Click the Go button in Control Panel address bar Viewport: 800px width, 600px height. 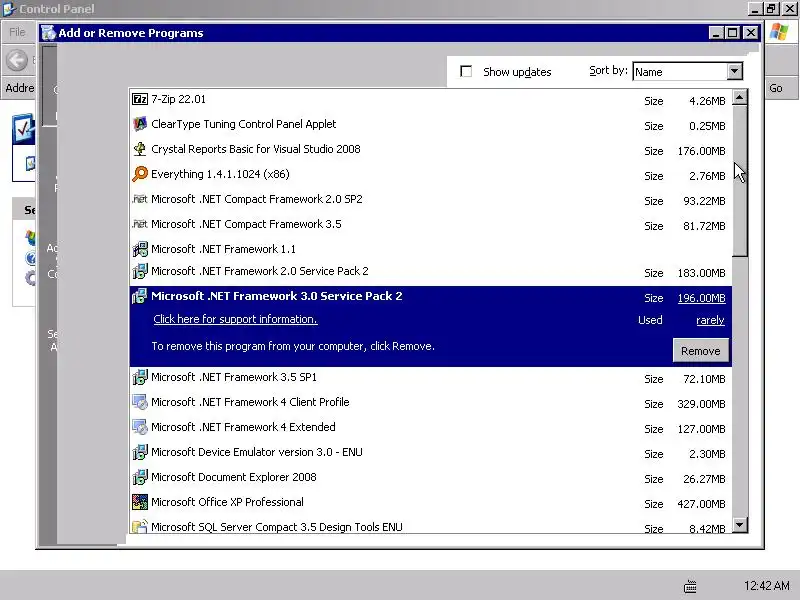[776, 88]
